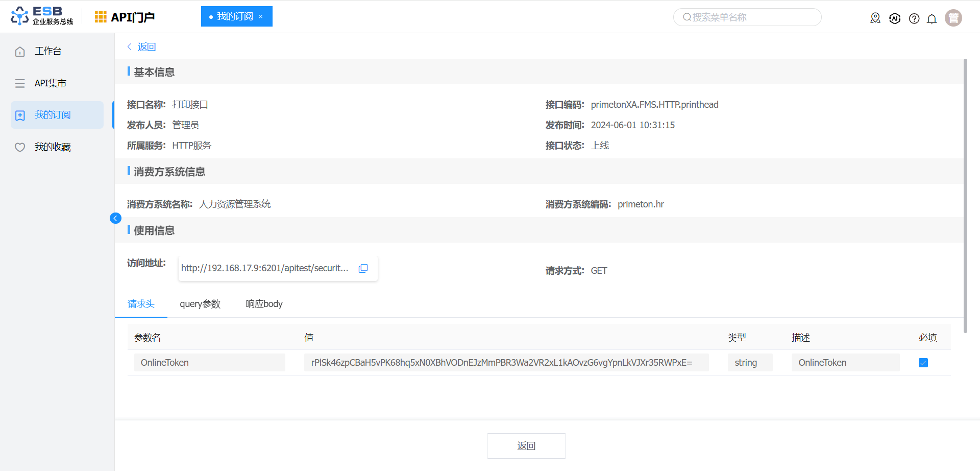Open the help question mark icon
The height and width of the screenshot is (471, 980).
coord(914,19)
